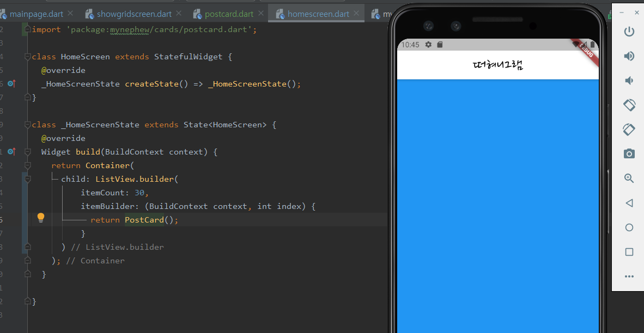This screenshot has width=644, height=333.
Task: Click the emulator zoom magnifier icon
Action: point(629,178)
